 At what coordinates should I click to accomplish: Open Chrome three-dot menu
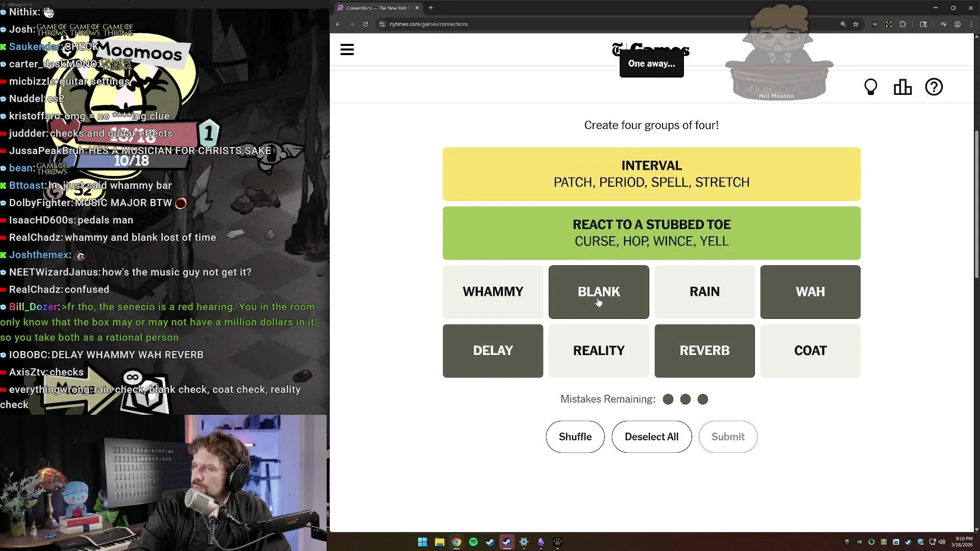(x=971, y=24)
